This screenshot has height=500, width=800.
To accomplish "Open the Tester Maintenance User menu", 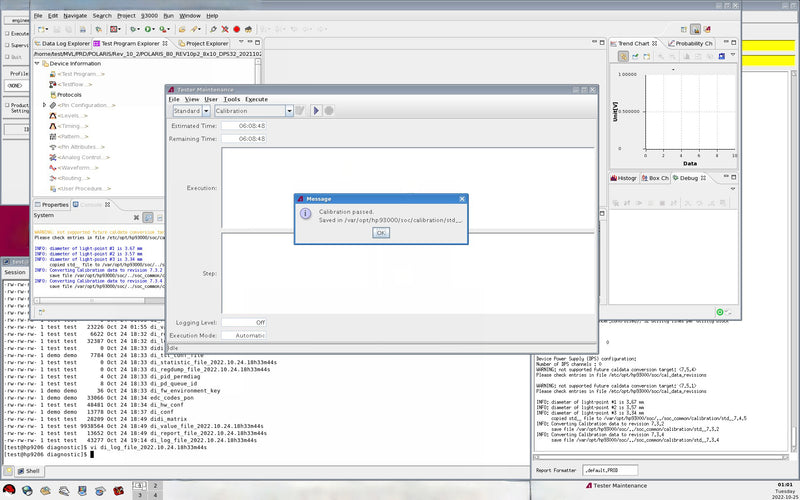I will click(211, 99).
